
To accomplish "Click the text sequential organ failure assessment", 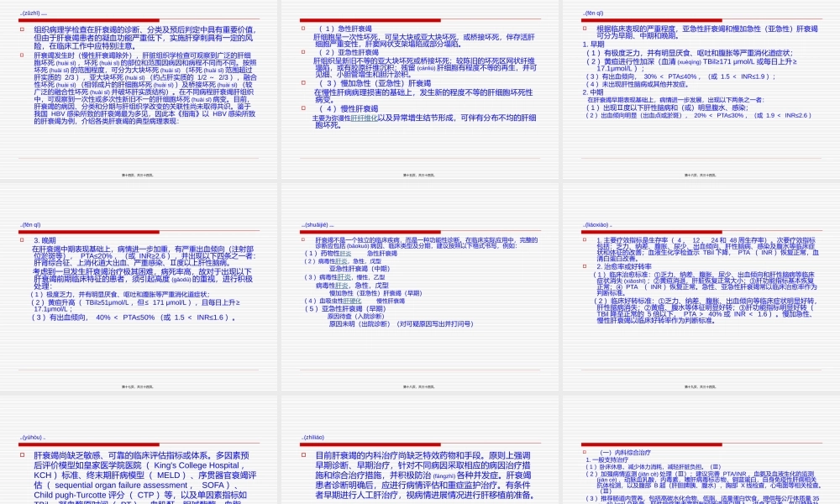I will coord(121,485).
